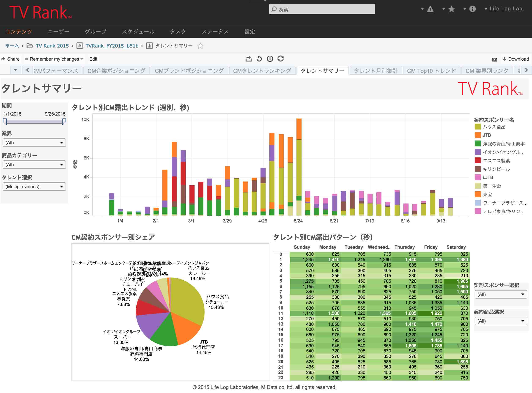Click the Thursday column header in heatmap
The image size is (532, 393).
[x=404, y=247]
